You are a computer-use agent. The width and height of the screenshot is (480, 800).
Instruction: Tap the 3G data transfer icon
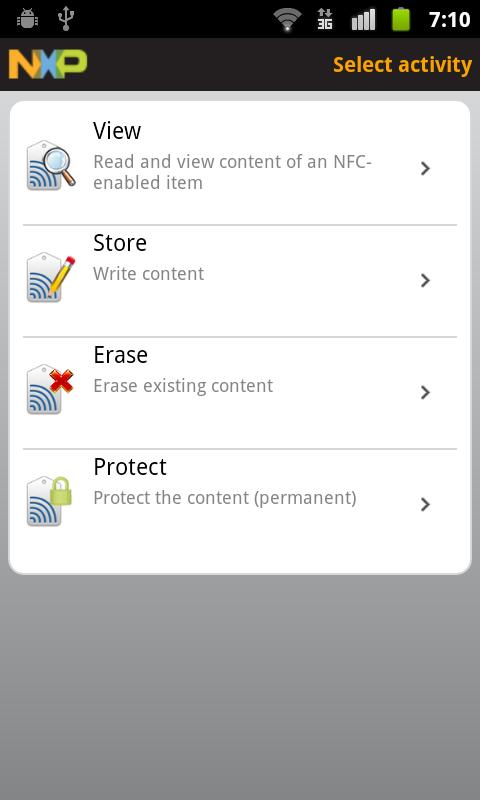coord(325,19)
